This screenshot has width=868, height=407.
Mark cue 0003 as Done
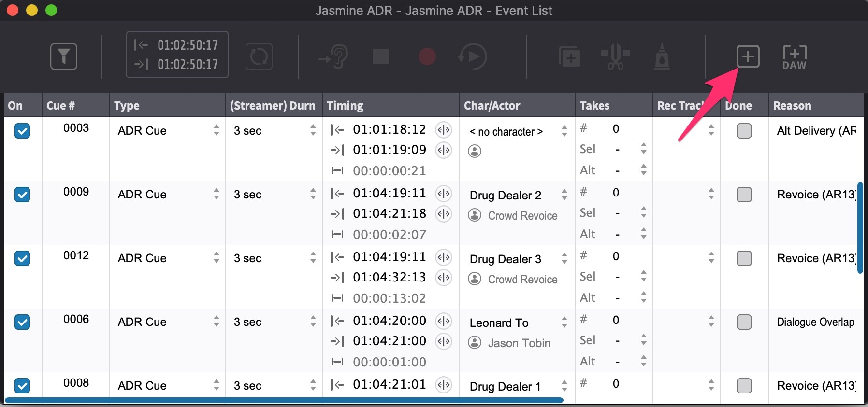[744, 131]
